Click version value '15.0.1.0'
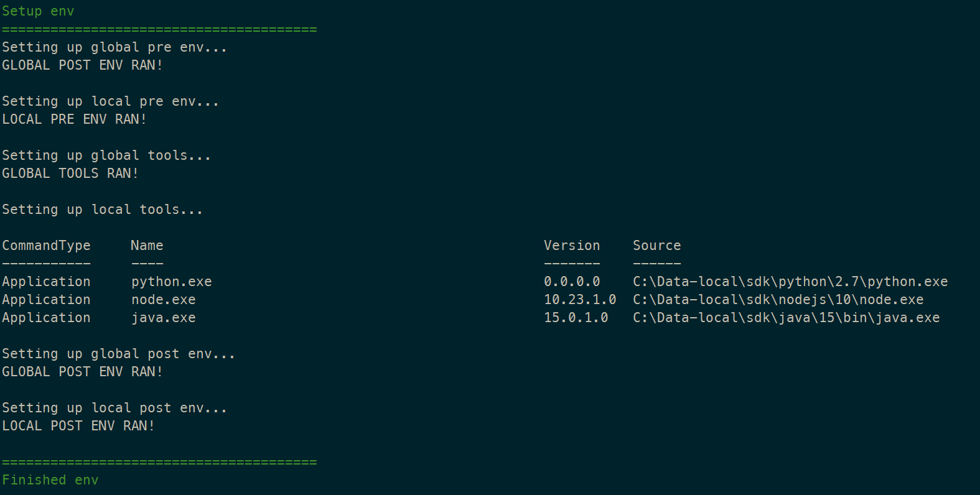Viewport: 980px width, 495px height. [x=576, y=318]
